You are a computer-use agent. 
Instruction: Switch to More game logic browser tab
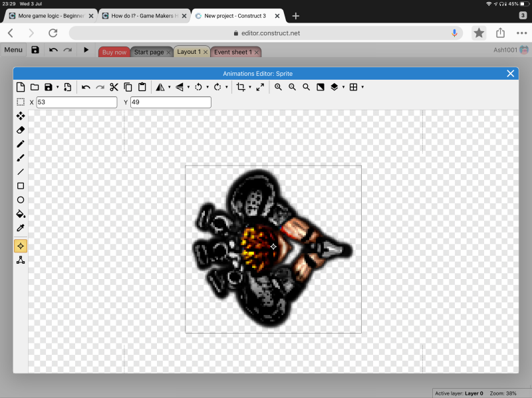pyautogui.click(x=51, y=16)
